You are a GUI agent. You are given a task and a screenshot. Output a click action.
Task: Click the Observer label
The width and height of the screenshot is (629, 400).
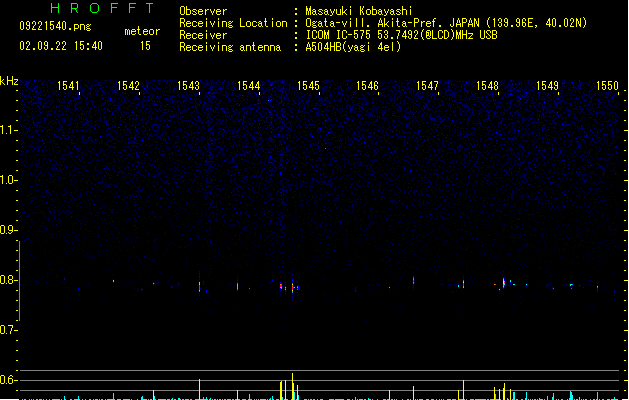pyautogui.click(x=203, y=11)
